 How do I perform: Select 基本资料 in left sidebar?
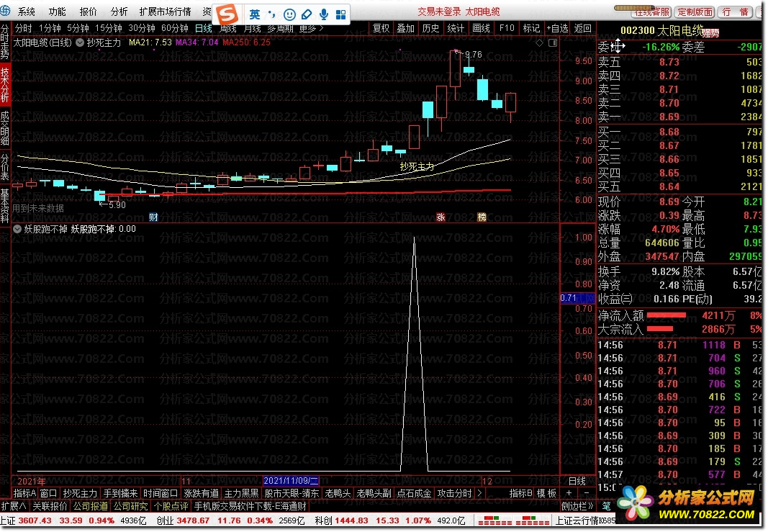coord(5,205)
